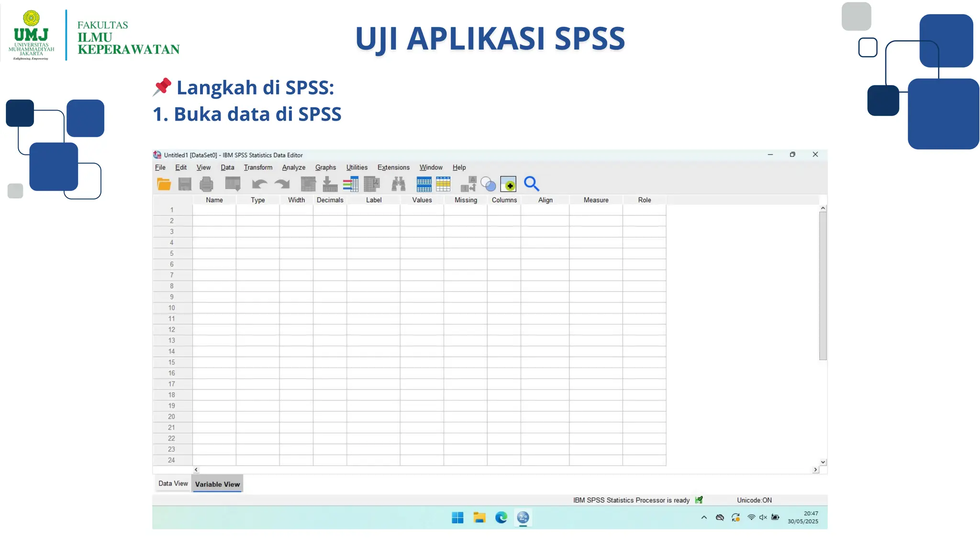Click the Unicode:ON status text
Screen dimensions: 980x551
[x=754, y=500]
